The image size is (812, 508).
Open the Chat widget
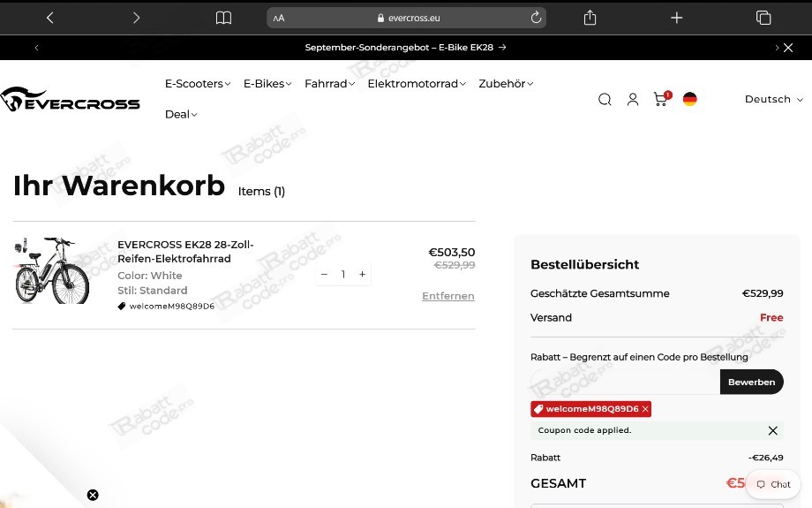click(773, 484)
